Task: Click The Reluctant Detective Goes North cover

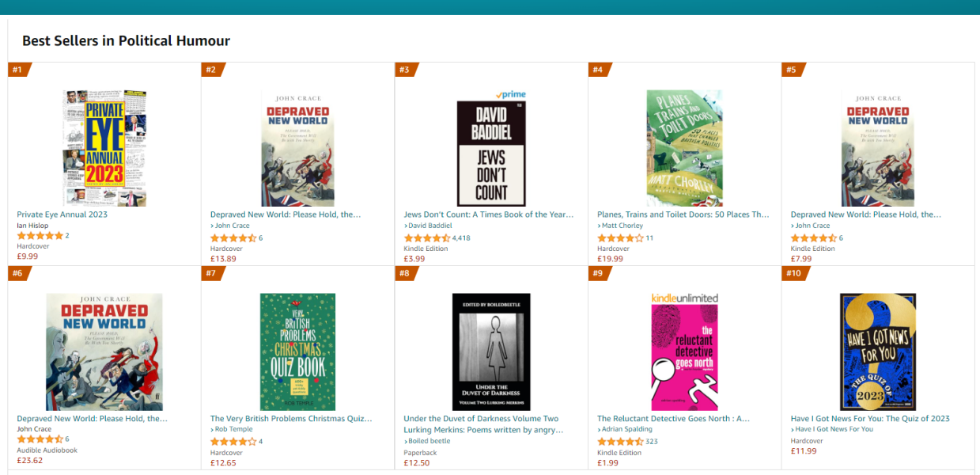Action: (x=684, y=351)
